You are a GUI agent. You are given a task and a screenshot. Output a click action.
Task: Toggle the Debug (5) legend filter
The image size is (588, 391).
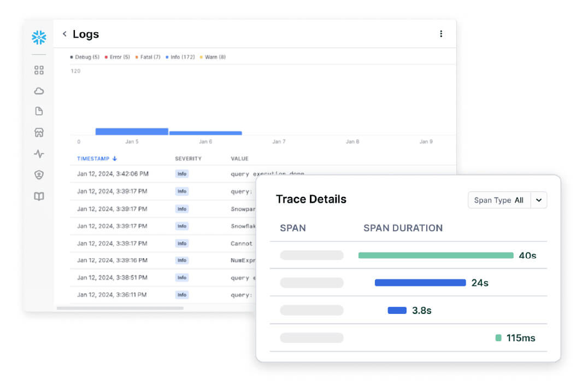click(x=85, y=57)
